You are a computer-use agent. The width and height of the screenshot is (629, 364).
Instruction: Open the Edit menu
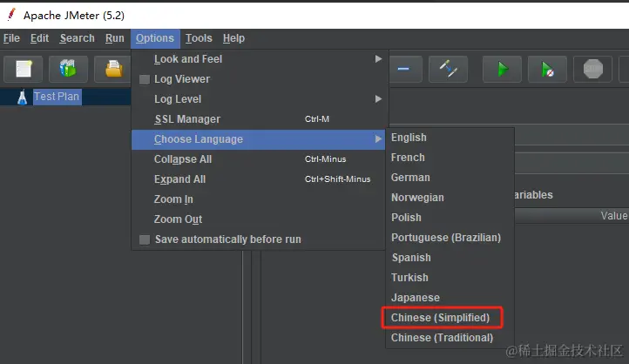click(40, 38)
